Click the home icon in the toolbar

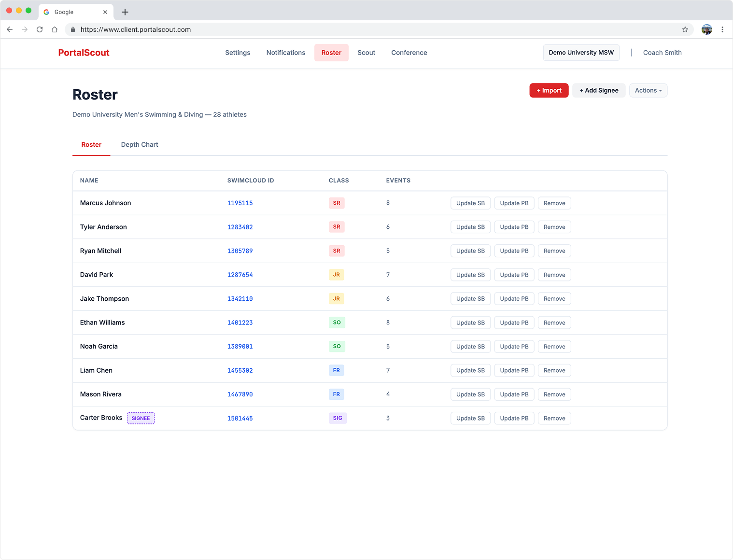pos(55,29)
